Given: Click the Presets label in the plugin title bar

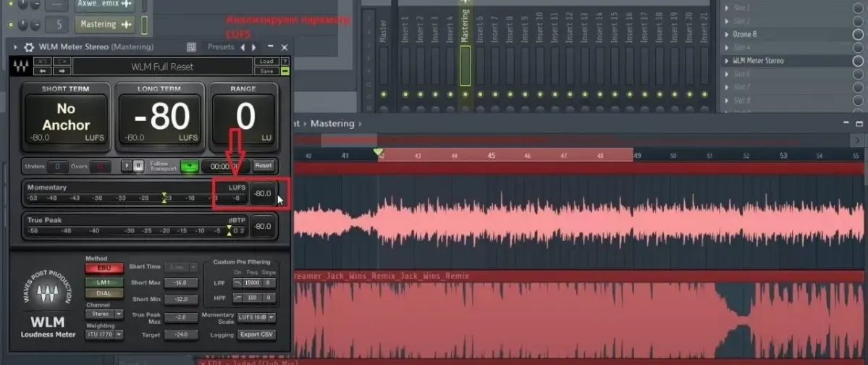Looking at the screenshot, I should [221, 47].
